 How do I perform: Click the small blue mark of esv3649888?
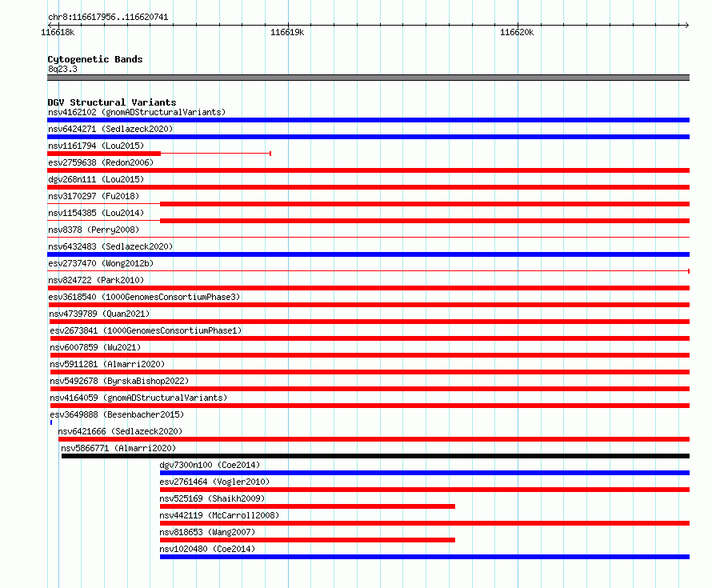pyautogui.click(x=51, y=422)
